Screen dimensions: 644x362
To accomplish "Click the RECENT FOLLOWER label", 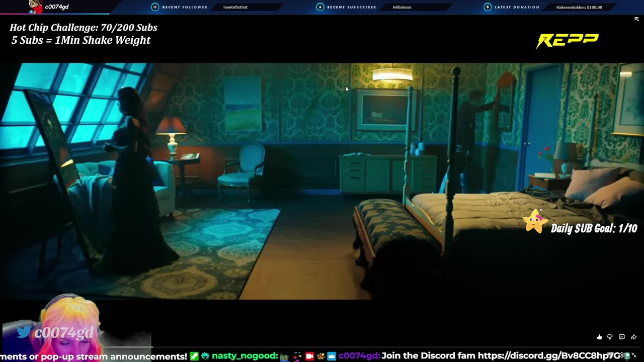I will pos(185,7).
